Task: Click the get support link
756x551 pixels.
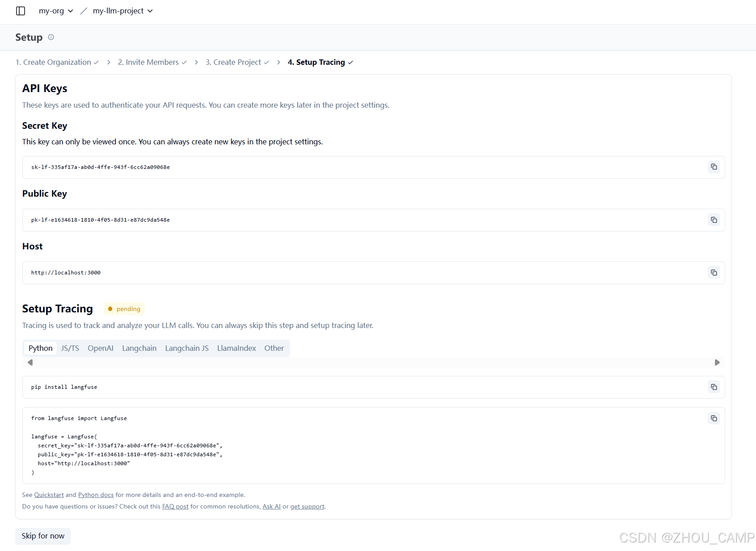Action: click(307, 506)
